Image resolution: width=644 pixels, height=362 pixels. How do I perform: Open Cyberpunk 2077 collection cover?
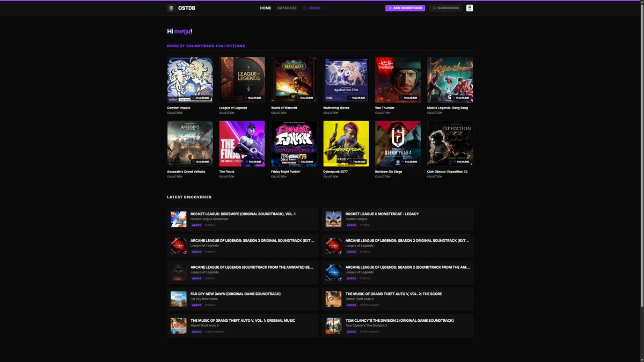click(346, 143)
